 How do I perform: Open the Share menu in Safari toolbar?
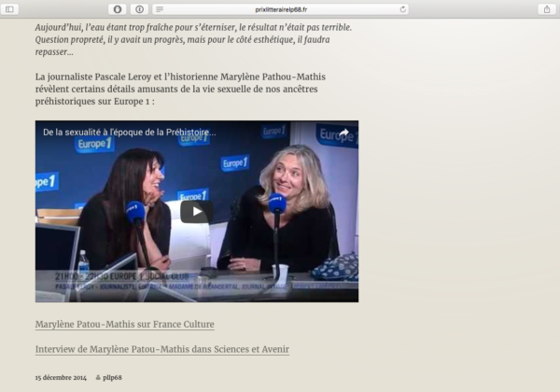click(x=547, y=9)
